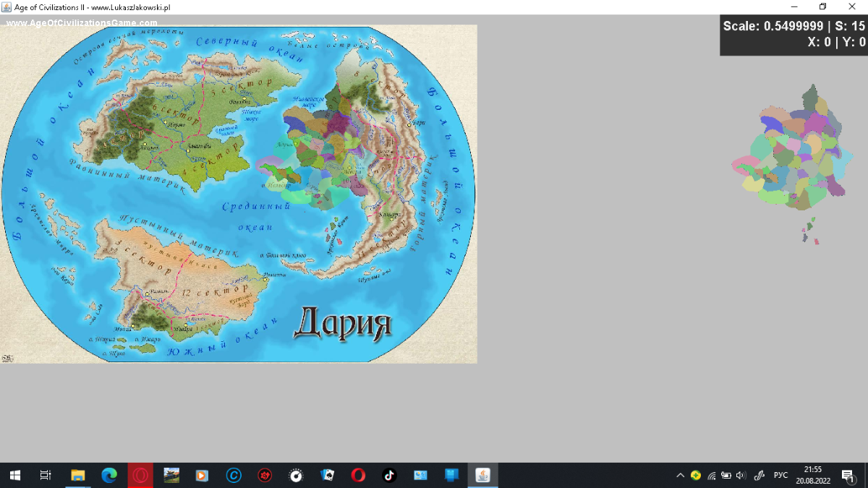Image resolution: width=868 pixels, height=488 pixels.
Task: Launch the Solitaire playing cards icon
Action: coord(327,475)
